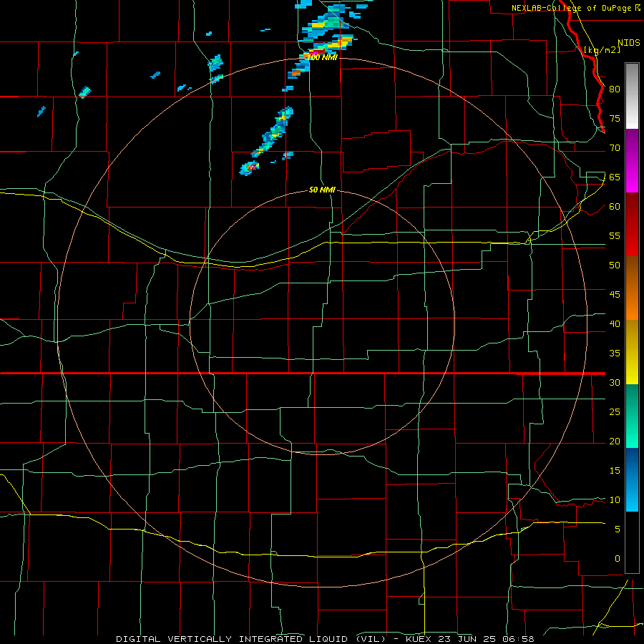Pick the red segment of the color bar
The height and width of the screenshot is (644, 644).
(x=632, y=225)
